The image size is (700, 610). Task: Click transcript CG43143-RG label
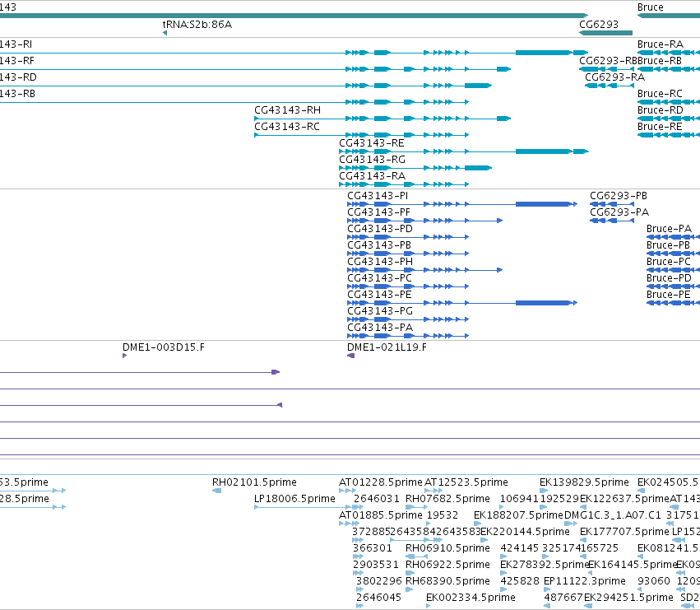click(x=373, y=160)
